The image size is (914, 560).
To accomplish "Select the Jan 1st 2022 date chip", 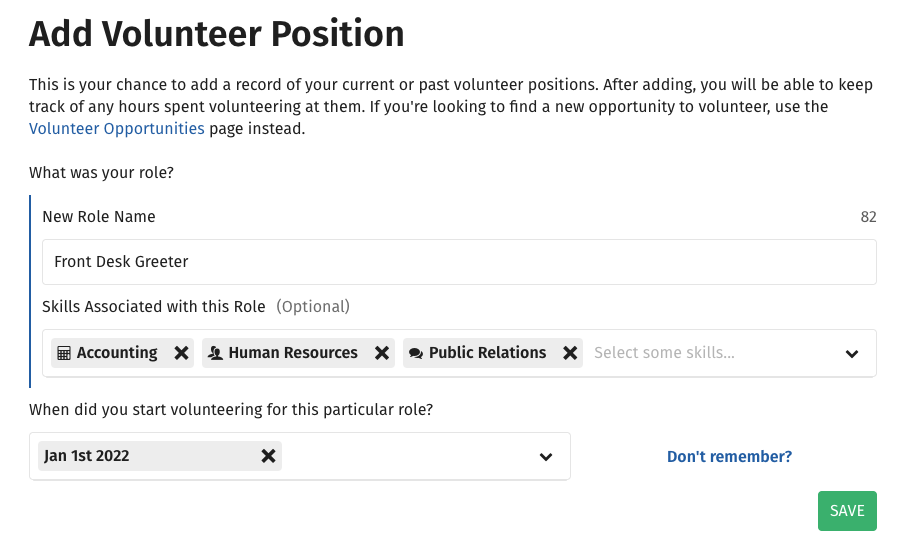I will 140,456.
